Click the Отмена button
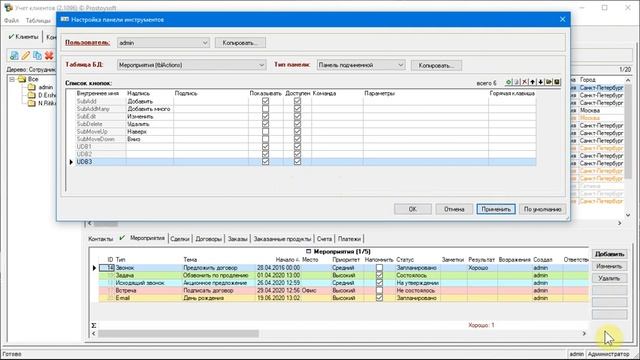Image resolution: width=640 pixels, height=360 pixels. pos(454,209)
